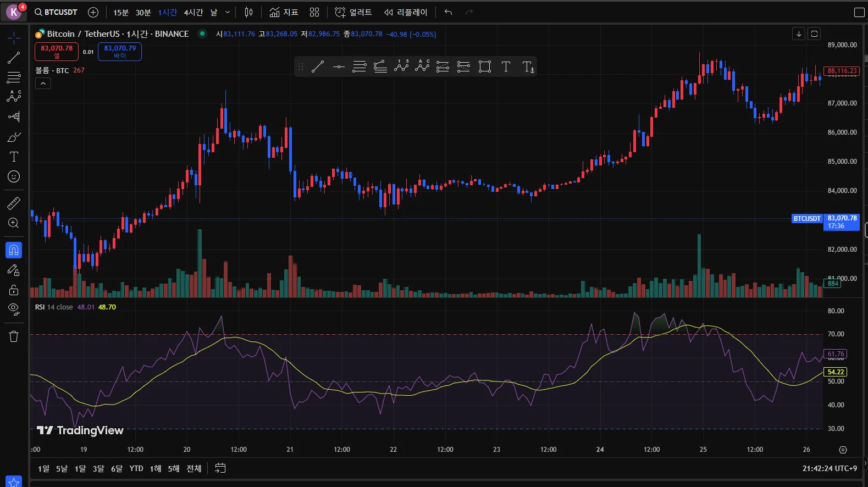Select the 15분 timeframe
This screenshot has height=487, width=868.
click(x=121, y=12)
